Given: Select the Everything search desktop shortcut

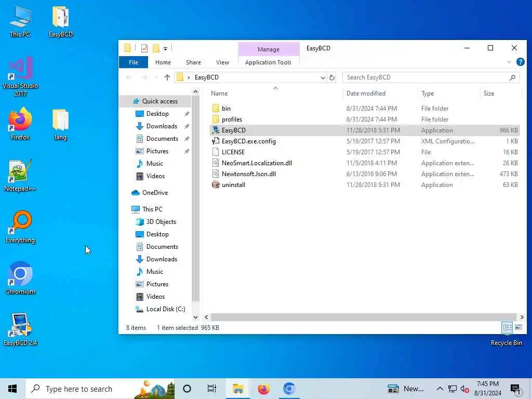Looking at the screenshot, I should click(20, 227).
